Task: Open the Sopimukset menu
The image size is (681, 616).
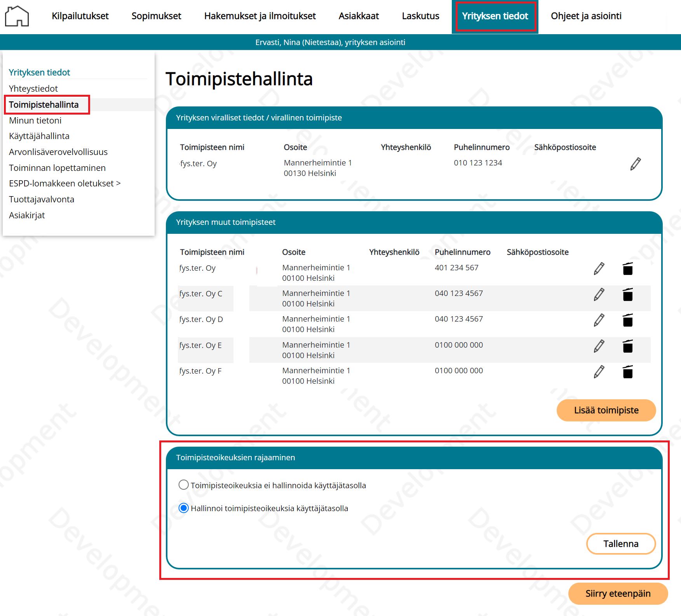Action: click(156, 16)
